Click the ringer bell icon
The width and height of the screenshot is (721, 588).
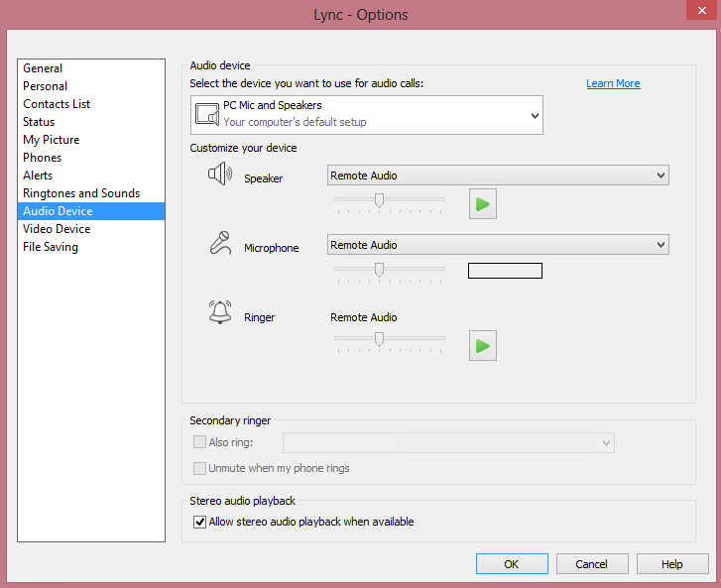tap(219, 313)
